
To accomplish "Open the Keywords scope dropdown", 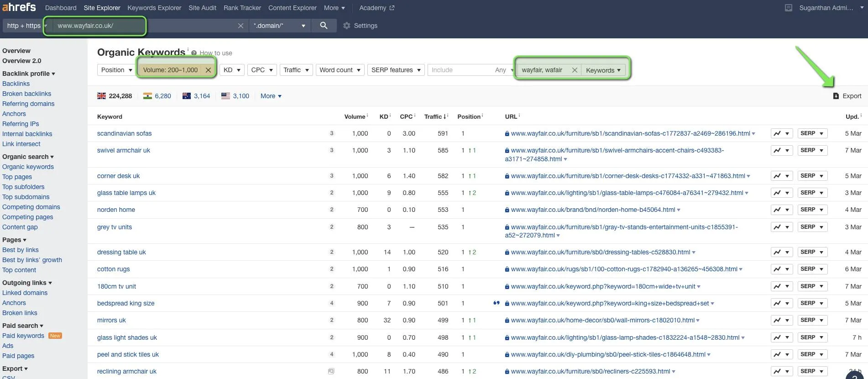I will pos(603,70).
